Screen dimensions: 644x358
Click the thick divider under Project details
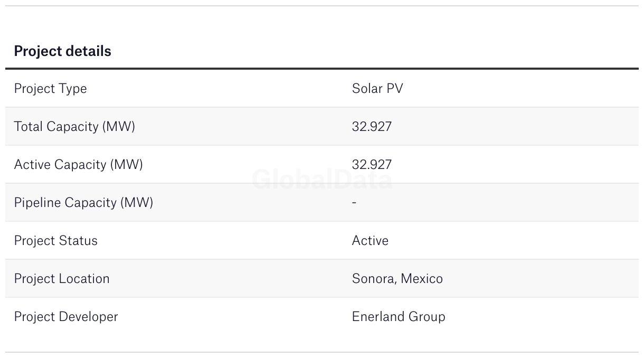322,69
